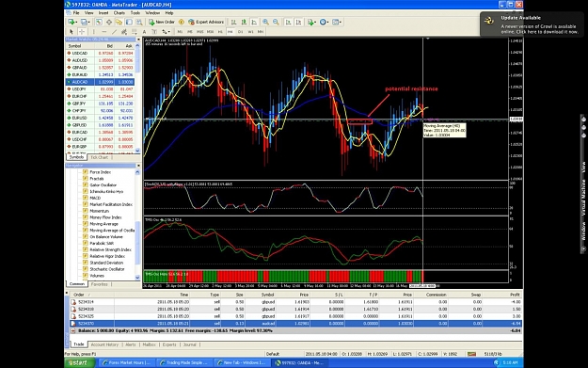Open the Insert menu
Viewport: 588px width, 368px height.
coord(103,13)
